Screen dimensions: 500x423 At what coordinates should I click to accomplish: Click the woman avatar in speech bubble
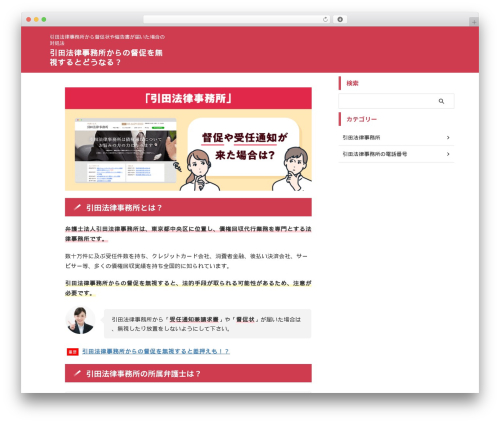(x=80, y=320)
